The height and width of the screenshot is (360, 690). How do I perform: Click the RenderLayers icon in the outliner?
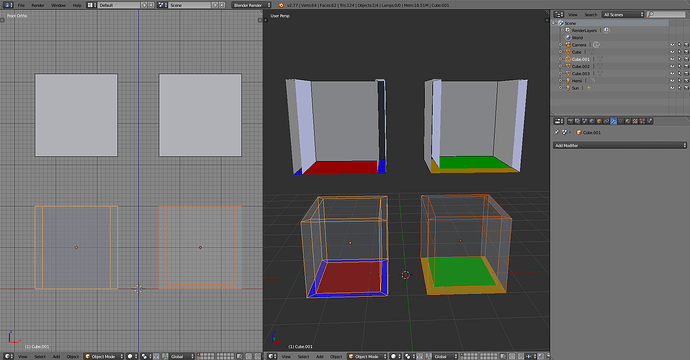coord(568,30)
